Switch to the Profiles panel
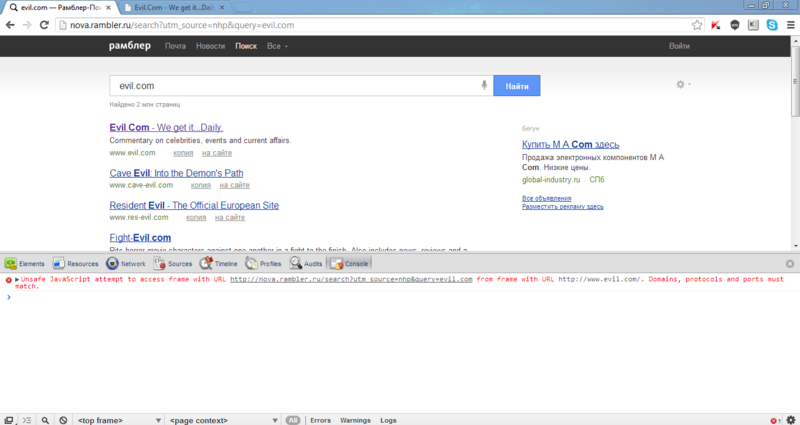The image size is (800, 425). tap(263, 264)
